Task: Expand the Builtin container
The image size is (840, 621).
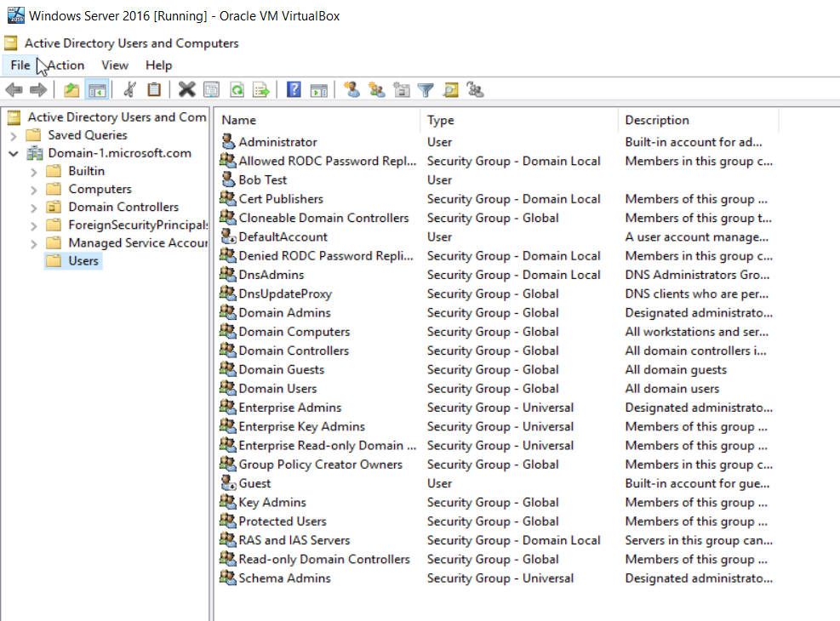Action: (x=34, y=172)
